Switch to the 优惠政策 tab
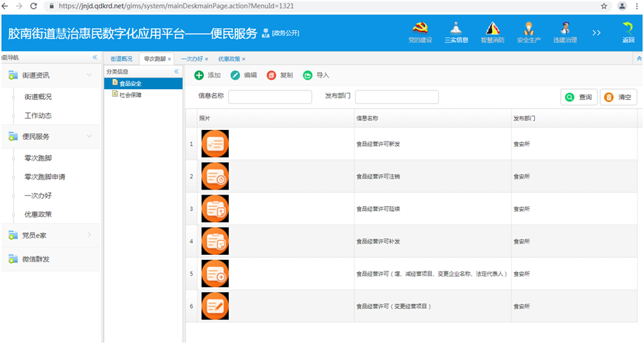Viewport: 644px width, 344px height. point(229,59)
